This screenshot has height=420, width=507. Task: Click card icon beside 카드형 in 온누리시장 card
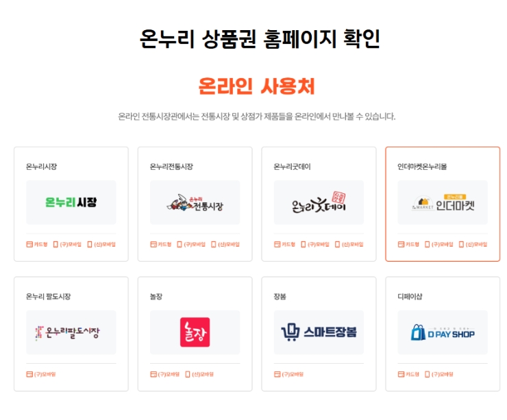(x=29, y=244)
